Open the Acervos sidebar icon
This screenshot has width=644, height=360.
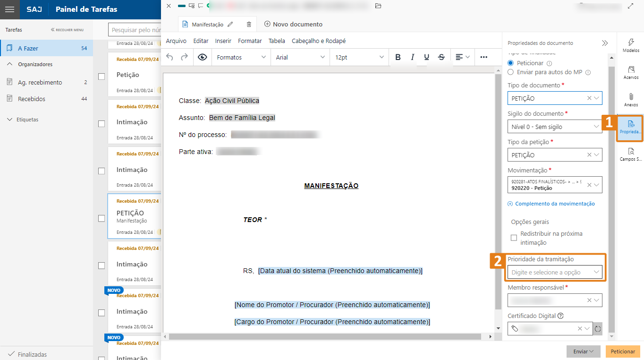[631, 72]
